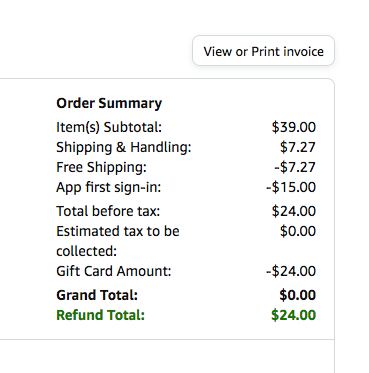Click the $0.00 estimated tax amount
Screen dimensions: 369x373
(x=298, y=231)
